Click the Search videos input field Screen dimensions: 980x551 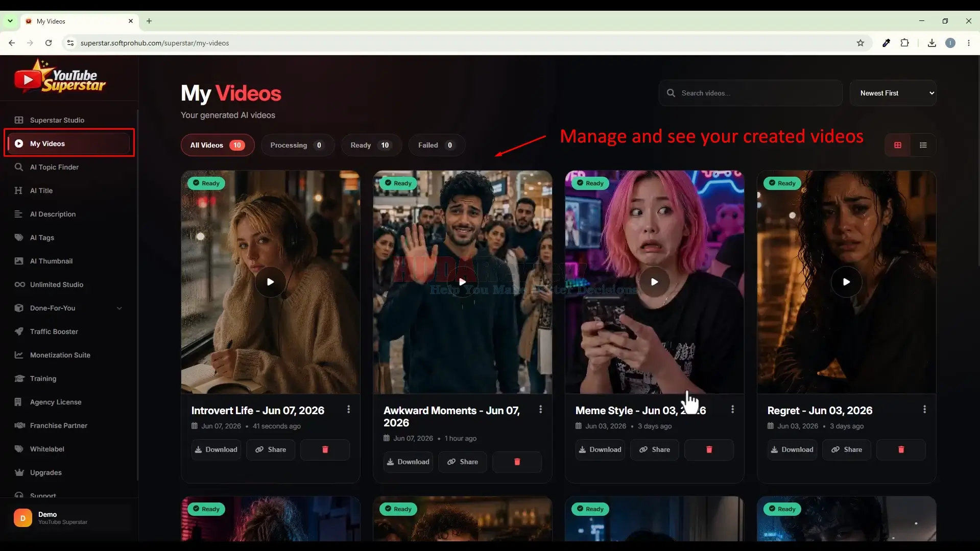tap(750, 93)
